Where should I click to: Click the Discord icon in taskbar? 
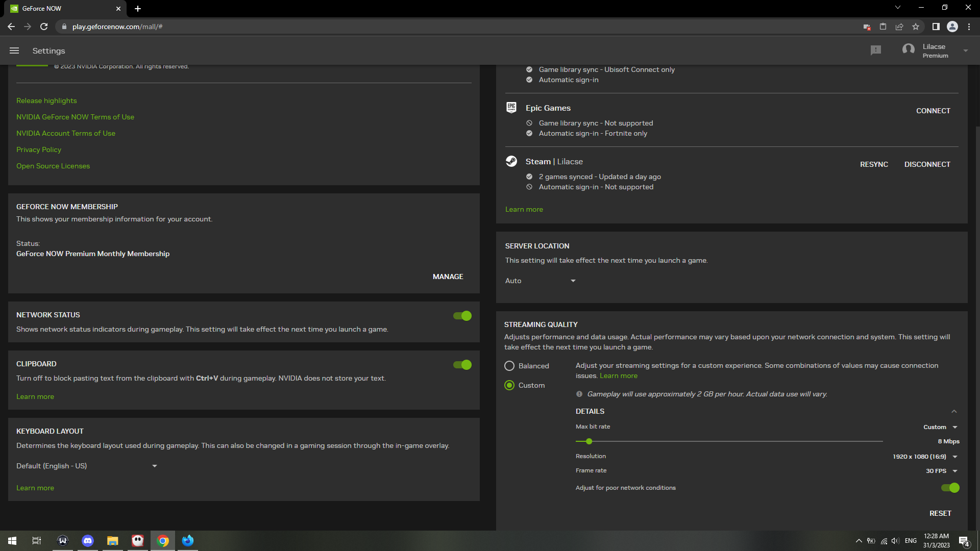[x=87, y=540]
